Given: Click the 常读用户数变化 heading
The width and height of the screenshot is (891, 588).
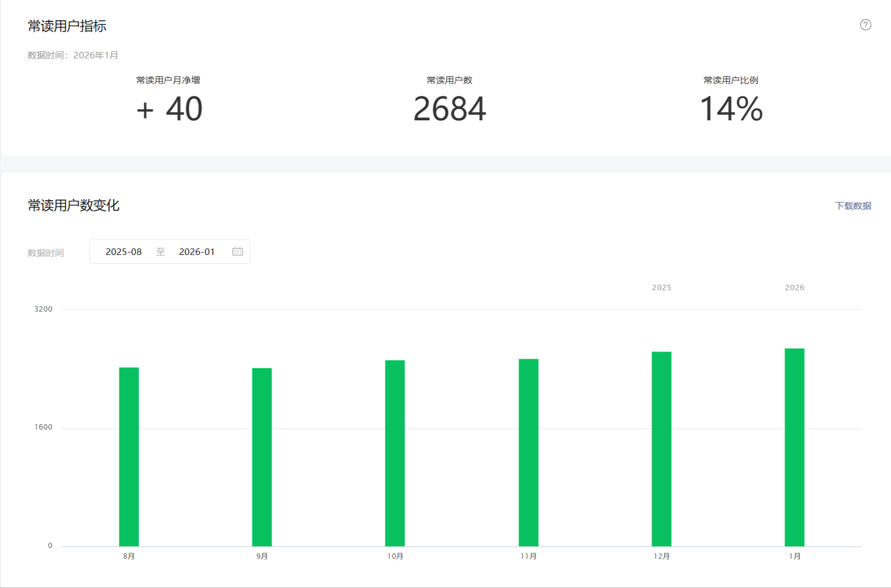Looking at the screenshot, I should [x=74, y=206].
